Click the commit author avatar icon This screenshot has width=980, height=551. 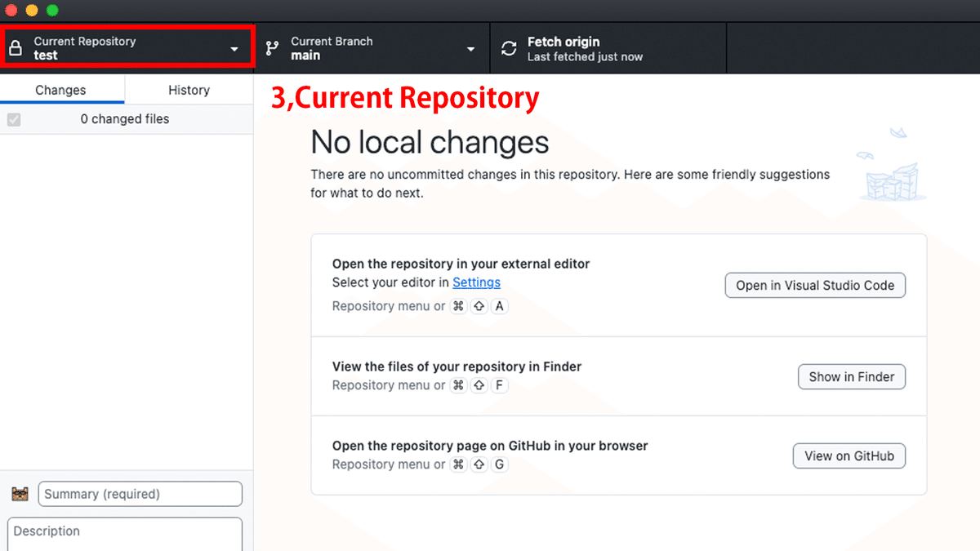pyautogui.click(x=20, y=494)
